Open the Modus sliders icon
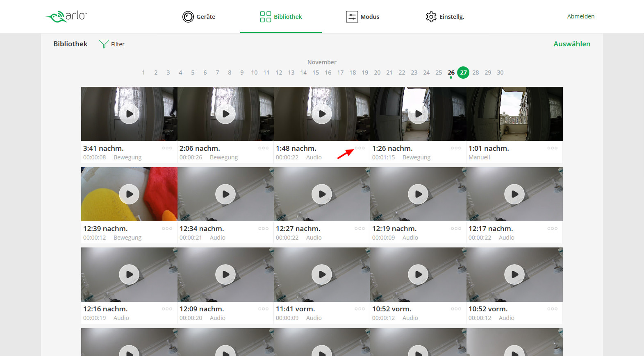644x356 pixels. [x=352, y=17]
